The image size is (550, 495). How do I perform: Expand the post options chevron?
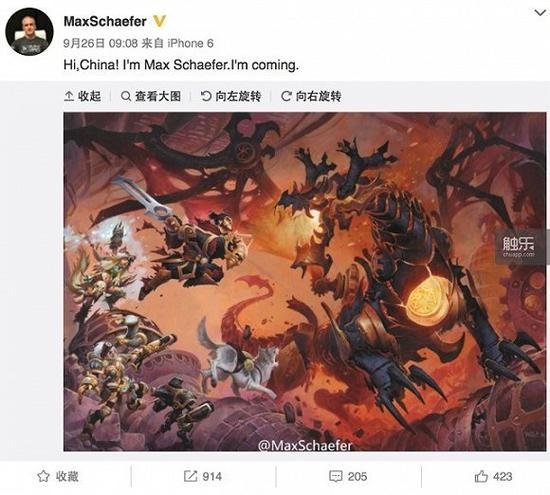(540, 13)
